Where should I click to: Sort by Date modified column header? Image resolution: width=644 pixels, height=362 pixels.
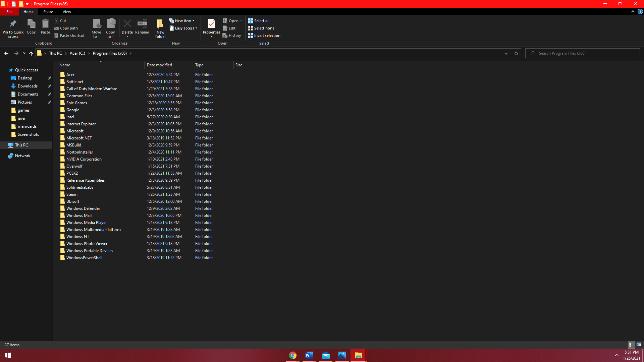pyautogui.click(x=169, y=65)
